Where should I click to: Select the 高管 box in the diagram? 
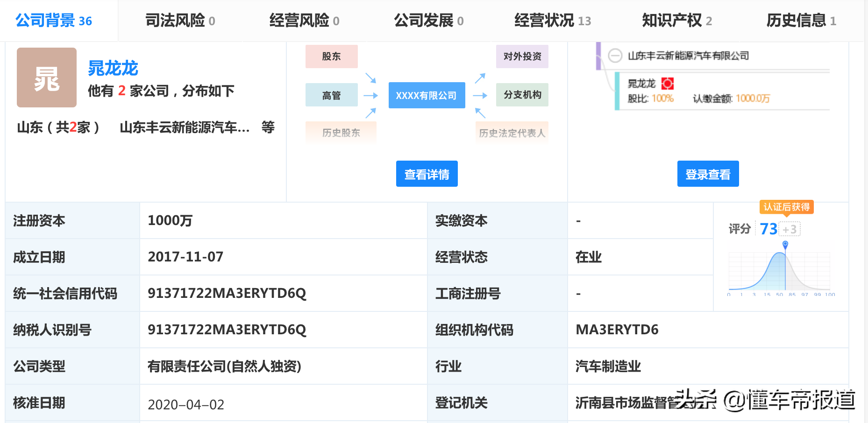tap(332, 95)
